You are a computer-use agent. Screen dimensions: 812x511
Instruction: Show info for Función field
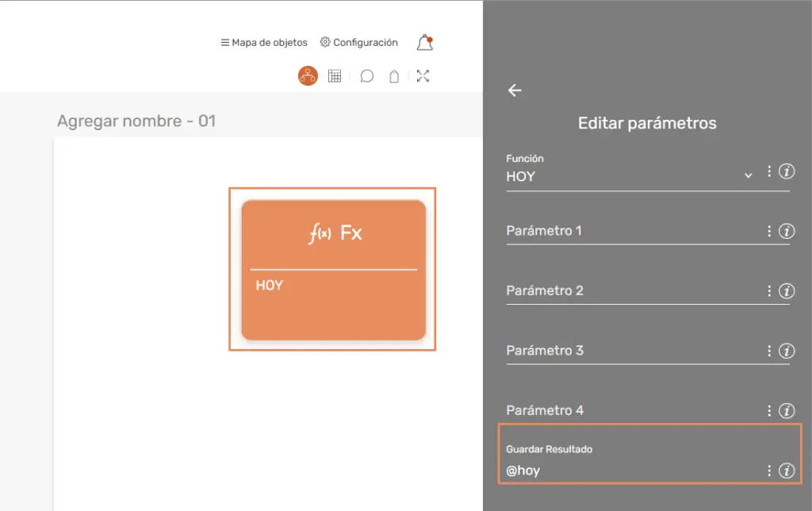787,171
